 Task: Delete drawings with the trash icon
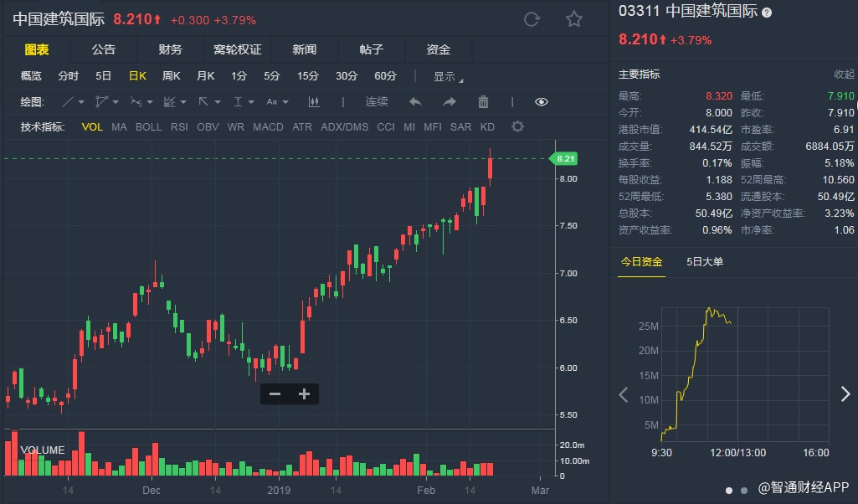[x=483, y=102]
